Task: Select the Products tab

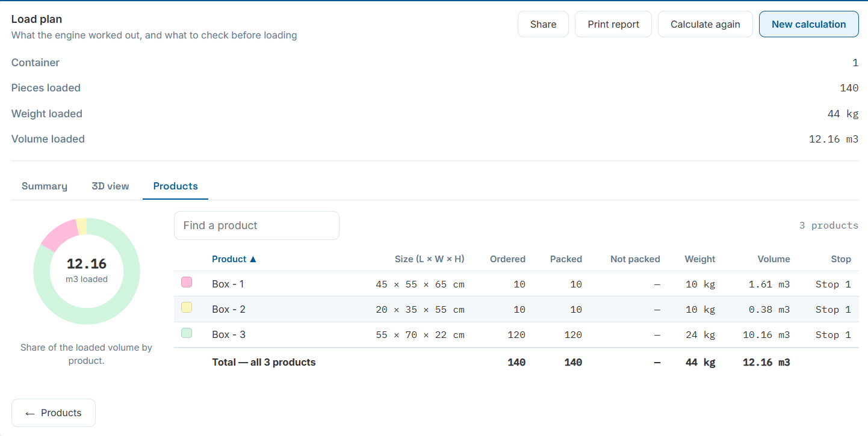Action: [x=175, y=186]
